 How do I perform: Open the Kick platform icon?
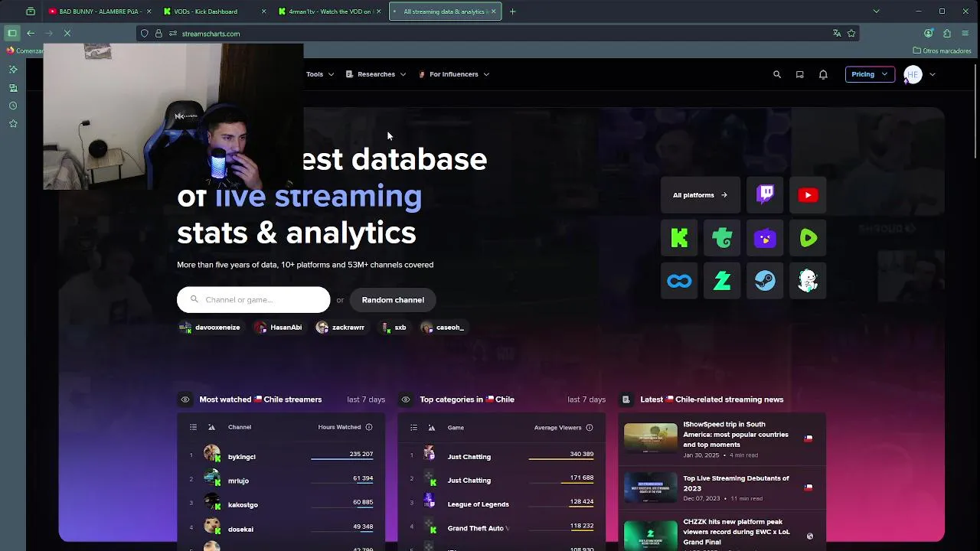679,238
